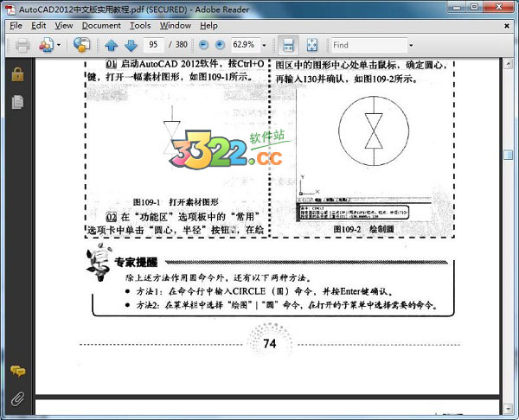Toggle scrolling fit-width page mode icon

click(x=288, y=45)
